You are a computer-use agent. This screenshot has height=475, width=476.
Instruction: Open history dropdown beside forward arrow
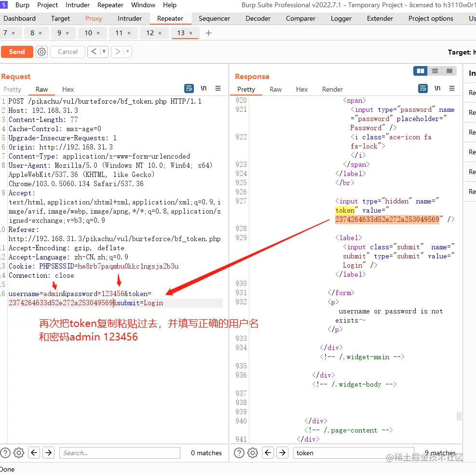pos(128,52)
